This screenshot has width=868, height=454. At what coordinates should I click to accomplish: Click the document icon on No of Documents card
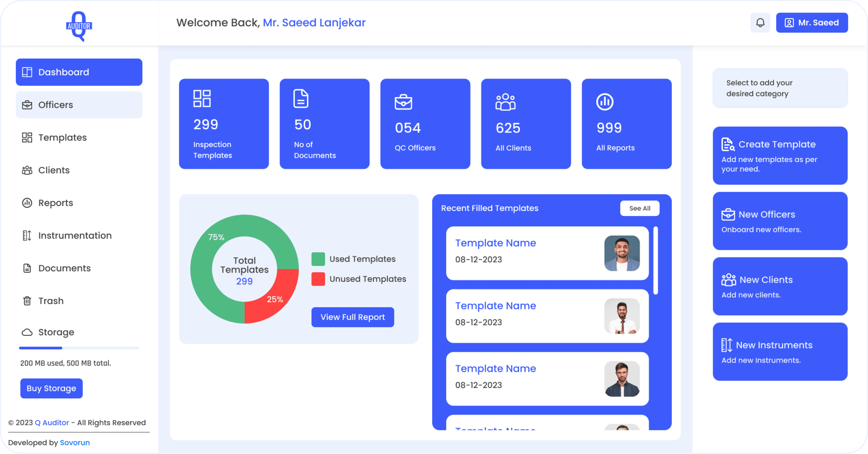tap(301, 98)
